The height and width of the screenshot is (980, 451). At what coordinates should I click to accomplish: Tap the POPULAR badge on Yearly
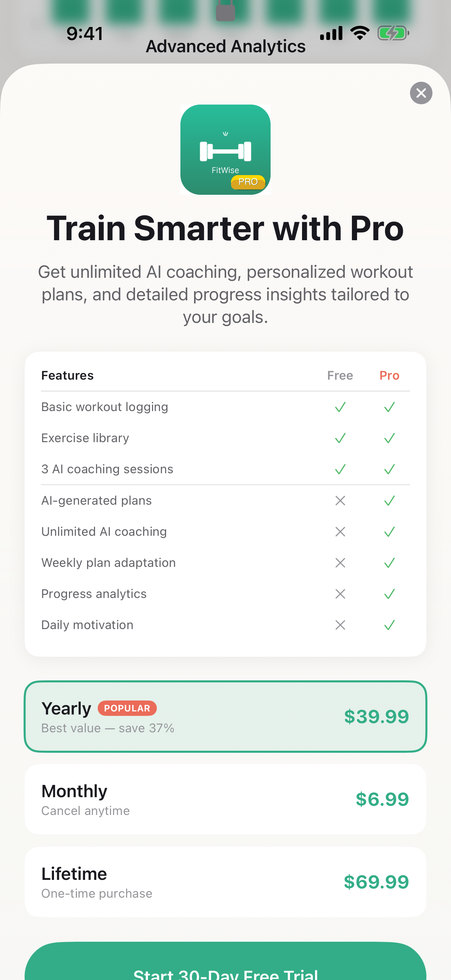pos(127,708)
